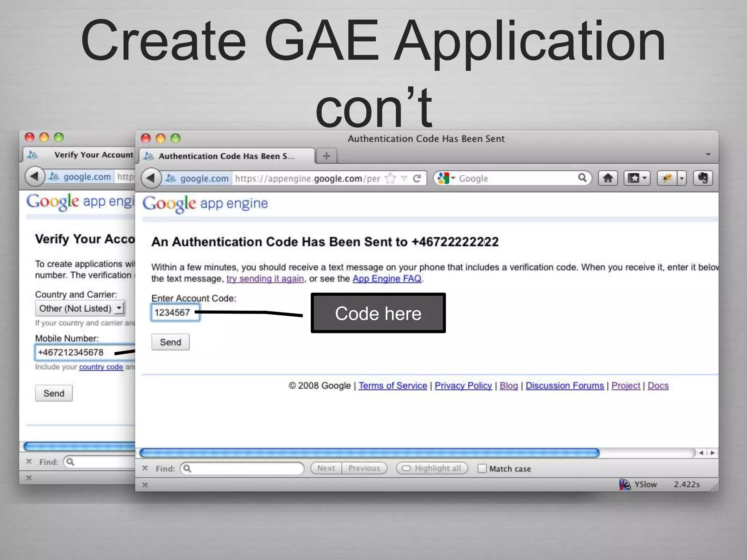Go back in the front browser window
Image resolution: width=747 pixels, height=560 pixels.
click(151, 178)
